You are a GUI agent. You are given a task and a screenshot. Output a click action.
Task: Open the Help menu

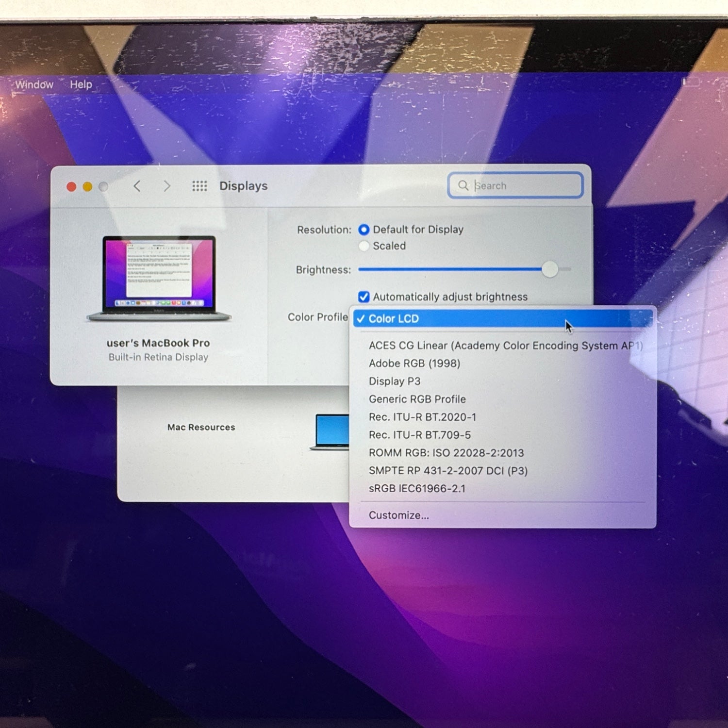click(x=81, y=84)
